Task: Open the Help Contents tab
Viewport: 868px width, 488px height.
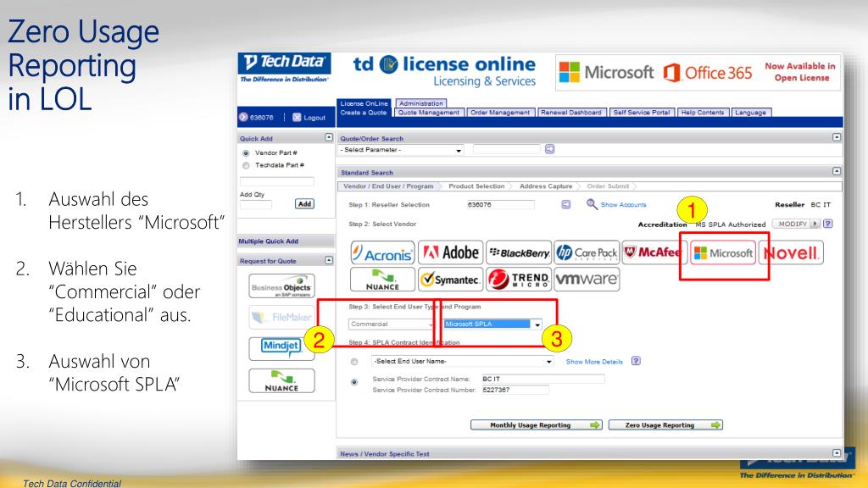Action: point(703,113)
